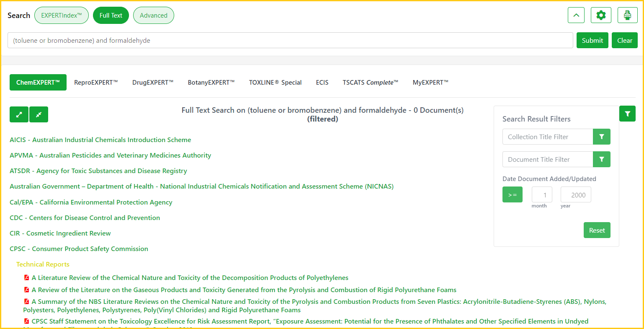This screenshot has width=644, height=329.
Task: Open PDF icon for Polyethylenes literature review
Action: click(x=27, y=277)
